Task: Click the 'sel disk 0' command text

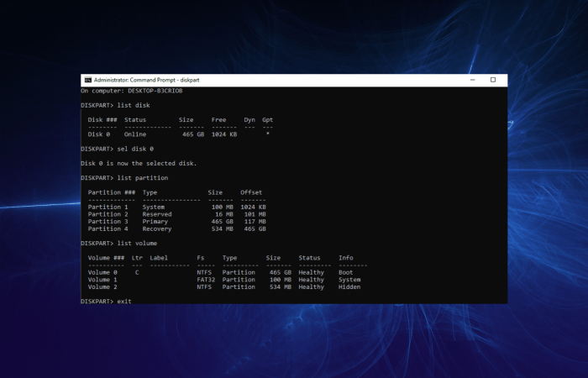Action: click(x=135, y=149)
